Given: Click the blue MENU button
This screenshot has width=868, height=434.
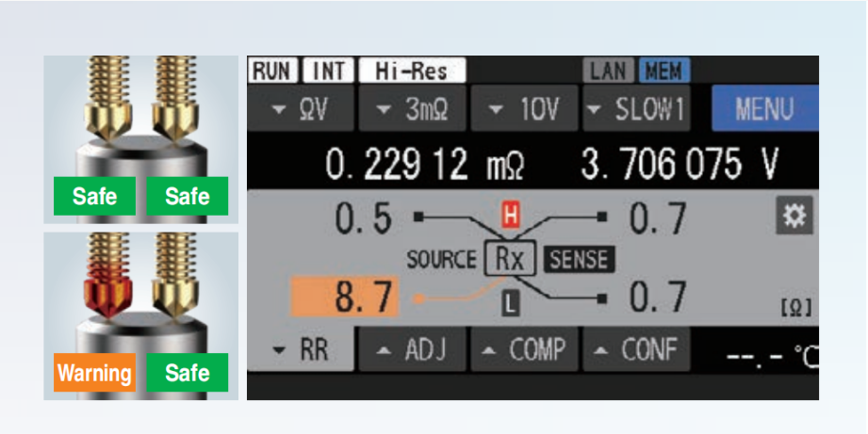Looking at the screenshot, I should coord(764,108).
